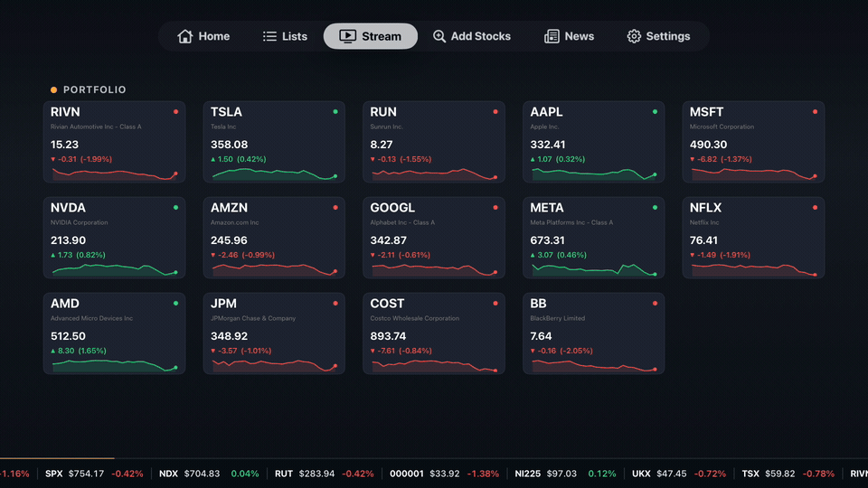The height and width of the screenshot is (488, 868).
Task: Click BlackBerry Limited company name
Action: 558,318
